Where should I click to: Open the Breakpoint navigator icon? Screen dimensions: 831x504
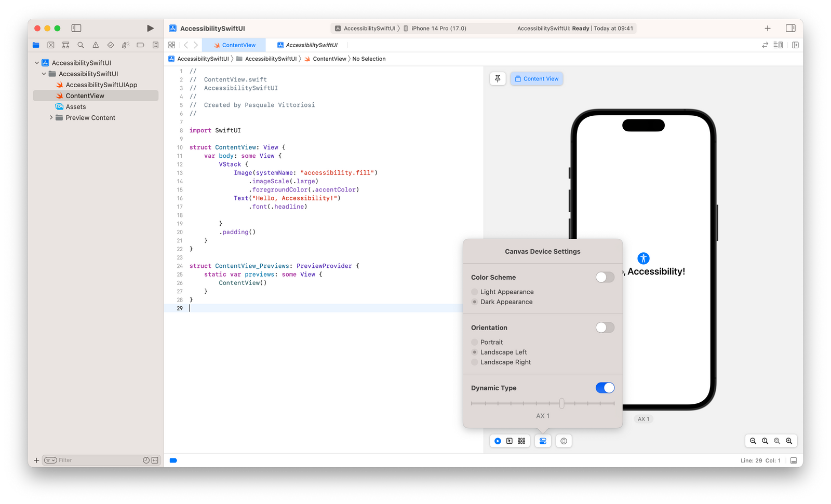[x=140, y=45]
